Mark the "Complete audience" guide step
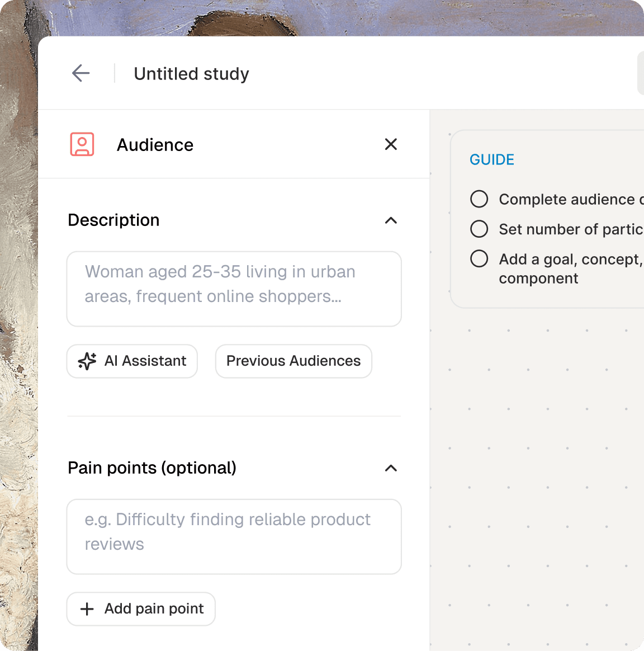Viewport: 644px width, 651px height. 479,199
